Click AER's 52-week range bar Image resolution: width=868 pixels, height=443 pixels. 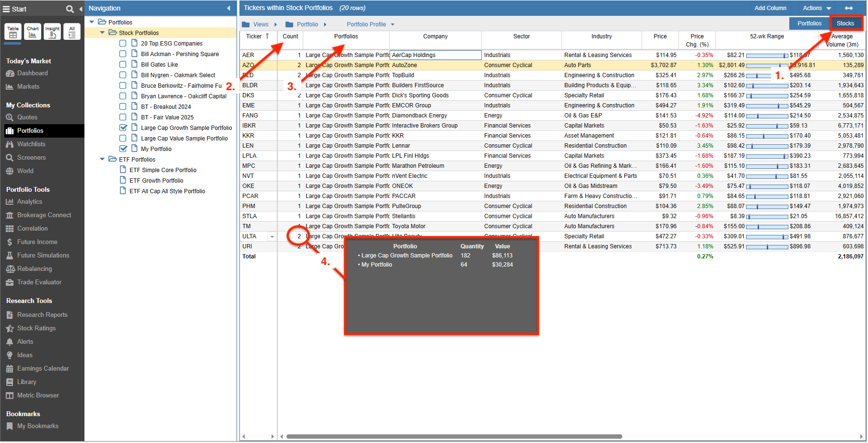pyautogui.click(x=767, y=56)
